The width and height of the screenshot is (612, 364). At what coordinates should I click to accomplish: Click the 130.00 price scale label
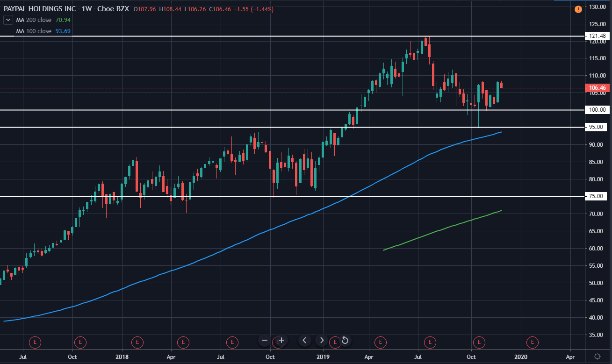pyautogui.click(x=598, y=7)
